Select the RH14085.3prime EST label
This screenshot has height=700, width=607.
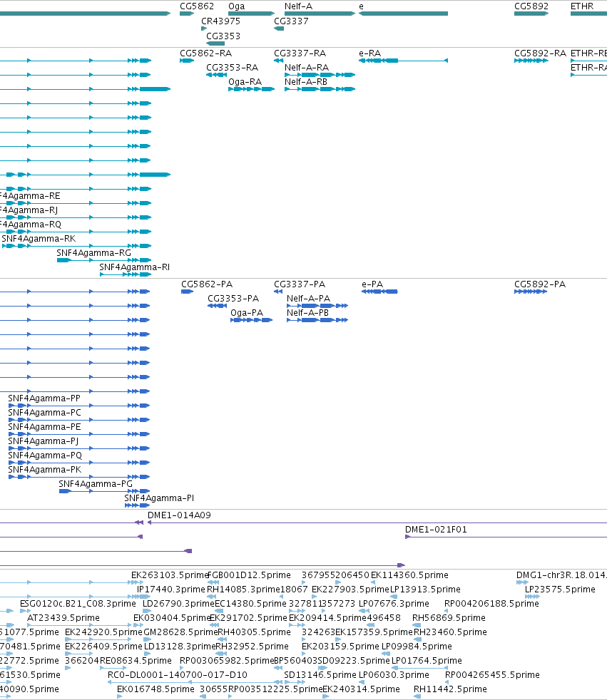pos(243,589)
